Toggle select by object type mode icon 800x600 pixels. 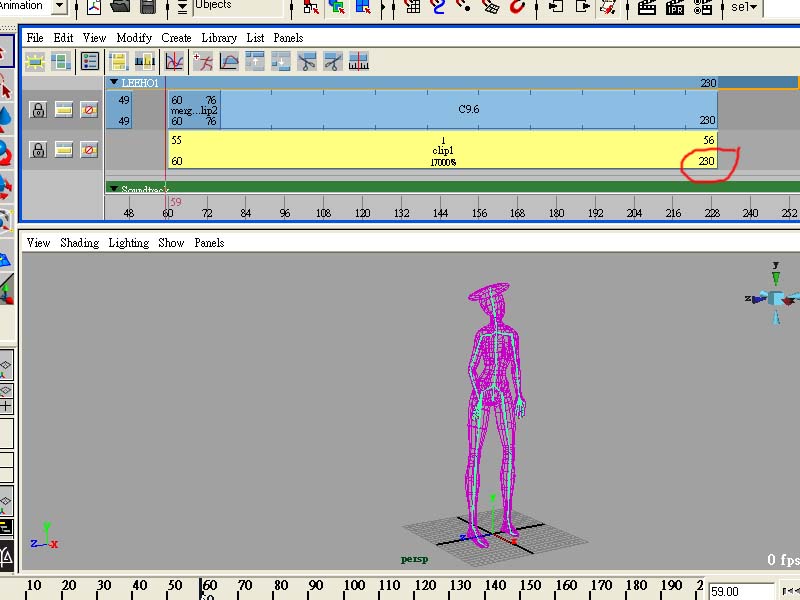[337, 7]
